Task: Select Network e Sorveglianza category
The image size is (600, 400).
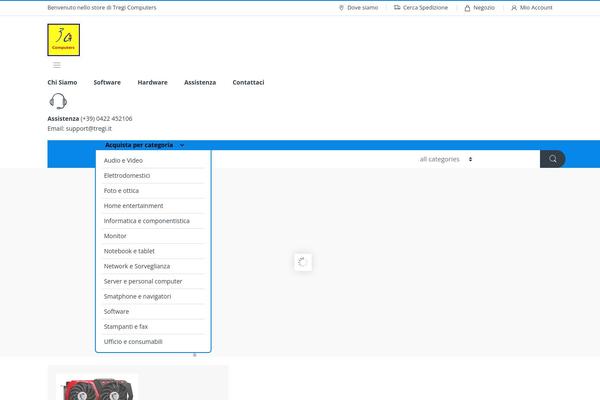Action: point(153,266)
